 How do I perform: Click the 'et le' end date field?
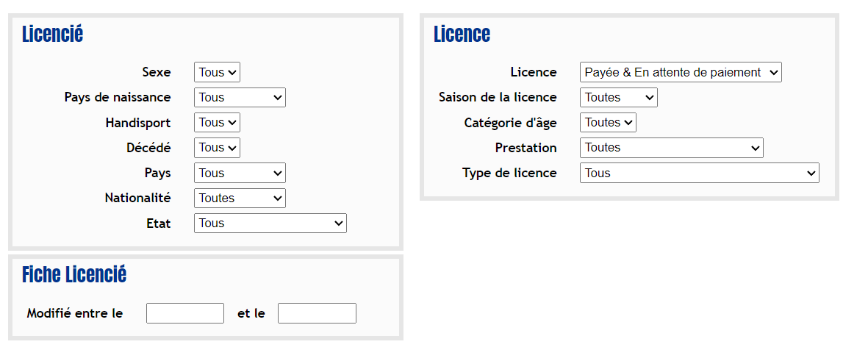317,312
